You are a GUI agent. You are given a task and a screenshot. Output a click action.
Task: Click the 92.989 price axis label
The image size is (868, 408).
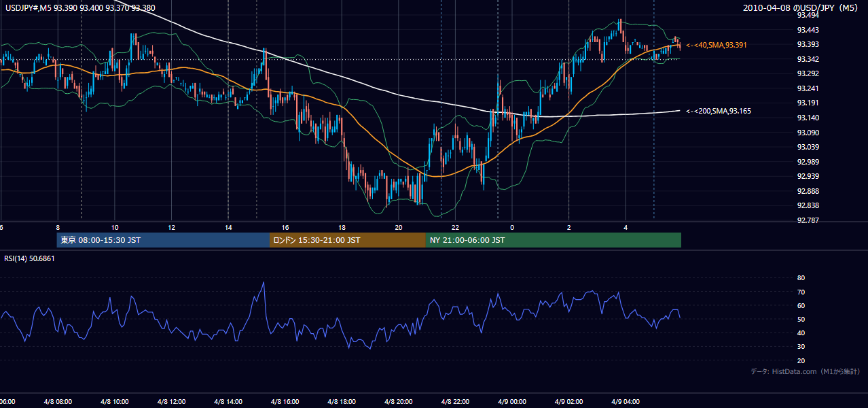(808, 162)
